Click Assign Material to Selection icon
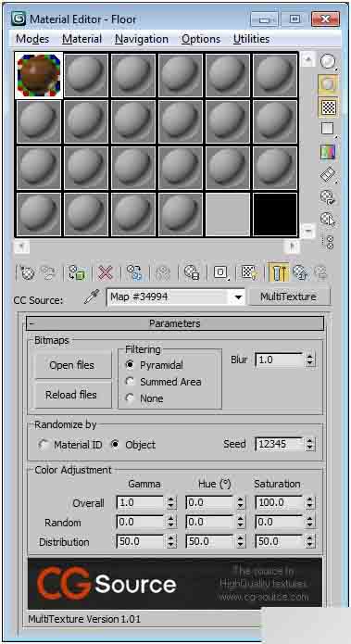351x644 pixels. (77, 272)
